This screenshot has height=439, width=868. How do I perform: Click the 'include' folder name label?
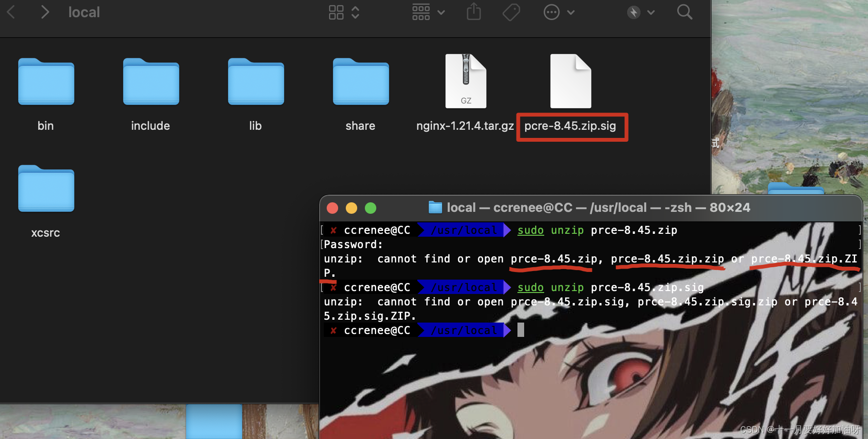(x=151, y=126)
